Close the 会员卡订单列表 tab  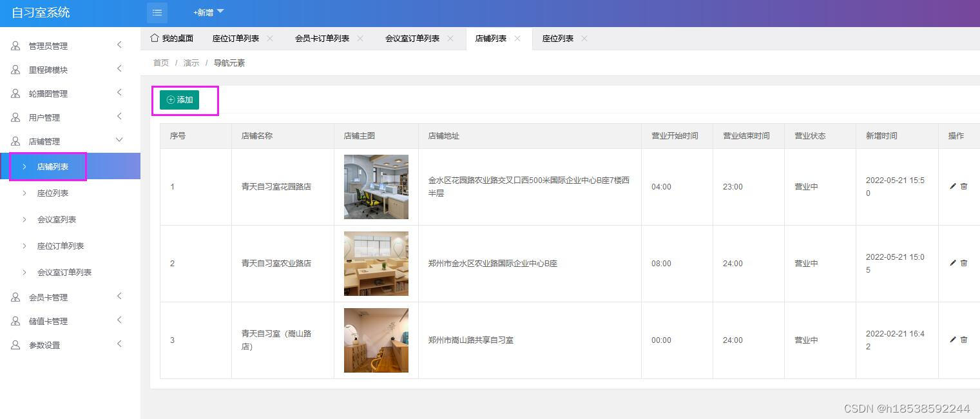pyautogui.click(x=360, y=38)
